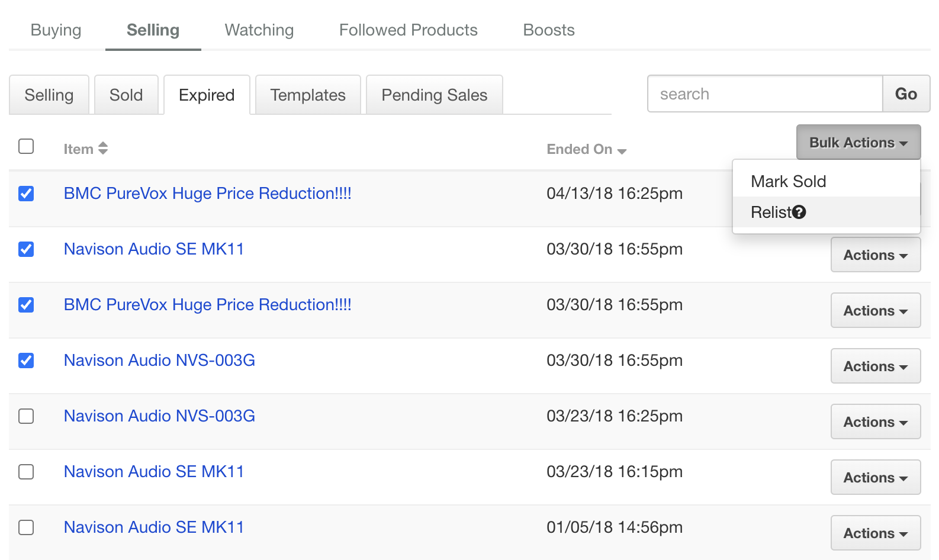Choose Mark Sold from Bulk Actions menu
The width and height of the screenshot is (939, 560).
point(826,181)
